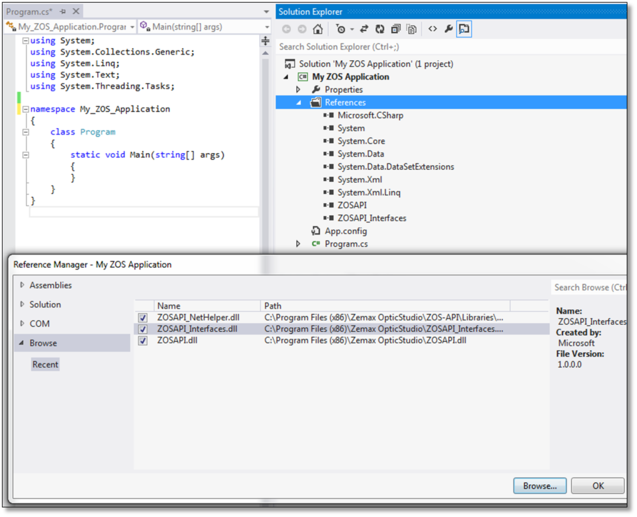Uncheck the ZOSAPI_NetHelper.dll checkbox
This screenshot has width=637, height=517.
pyautogui.click(x=143, y=318)
